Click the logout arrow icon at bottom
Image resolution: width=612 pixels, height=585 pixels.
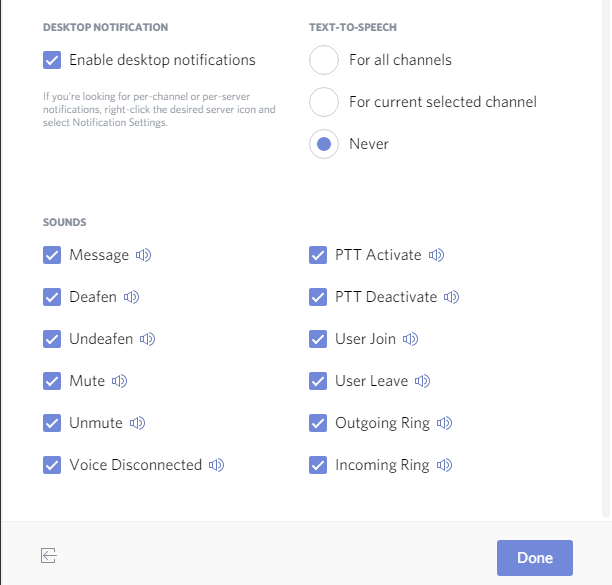point(49,555)
